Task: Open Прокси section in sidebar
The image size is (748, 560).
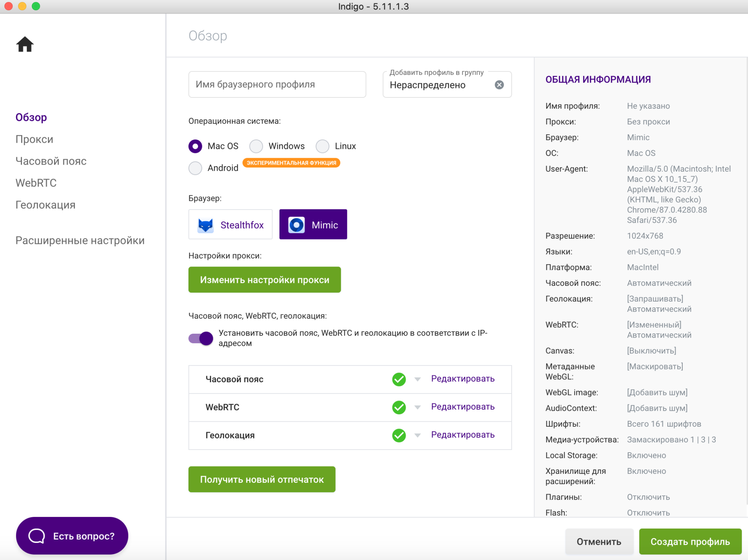Action: [x=34, y=139]
